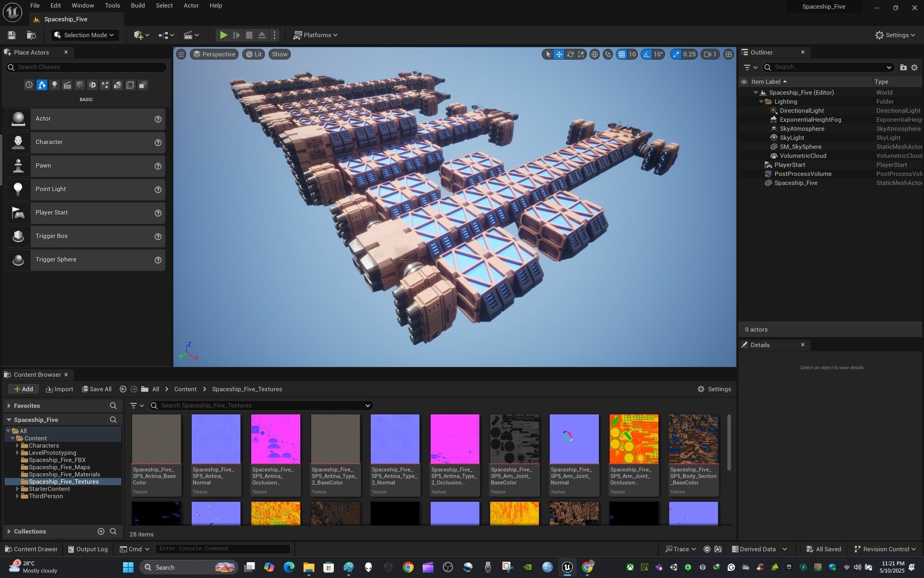Open the Outliner filter dropdown

click(x=750, y=67)
